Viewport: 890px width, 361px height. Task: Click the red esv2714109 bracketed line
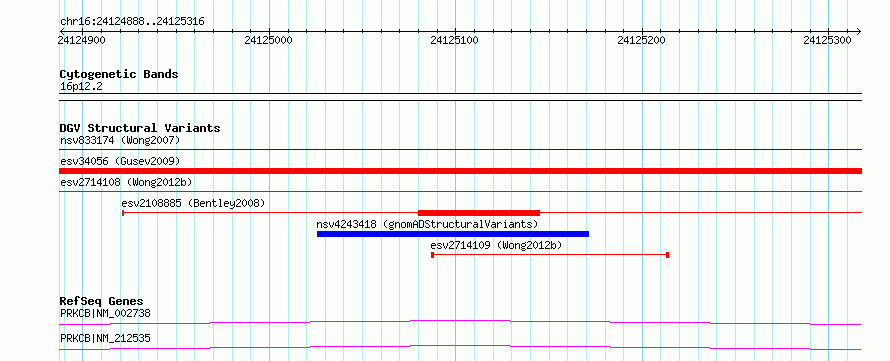coord(550,255)
